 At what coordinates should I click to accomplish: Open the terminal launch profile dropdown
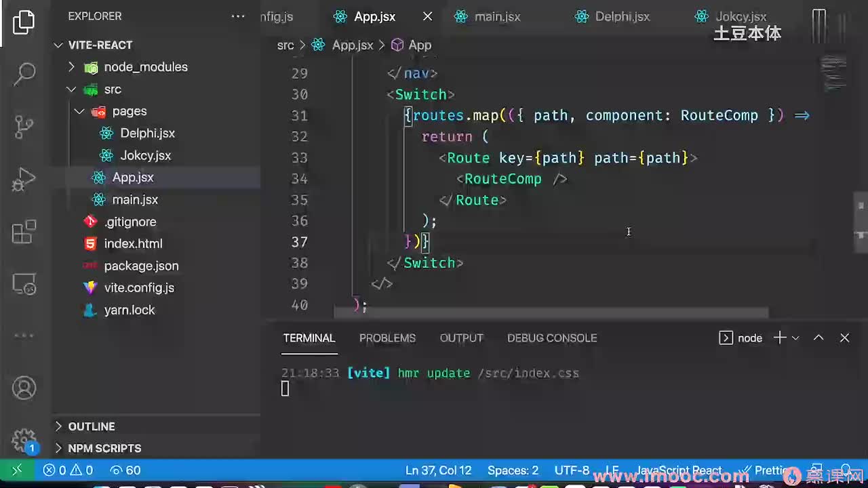pyautogui.click(x=795, y=338)
